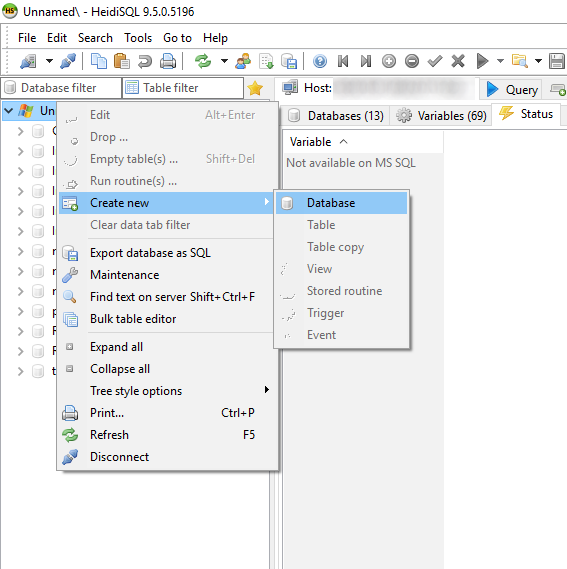This screenshot has width=567, height=569.
Task: Open the Run query dropdown arrow
Action: [x=500, y=61]
